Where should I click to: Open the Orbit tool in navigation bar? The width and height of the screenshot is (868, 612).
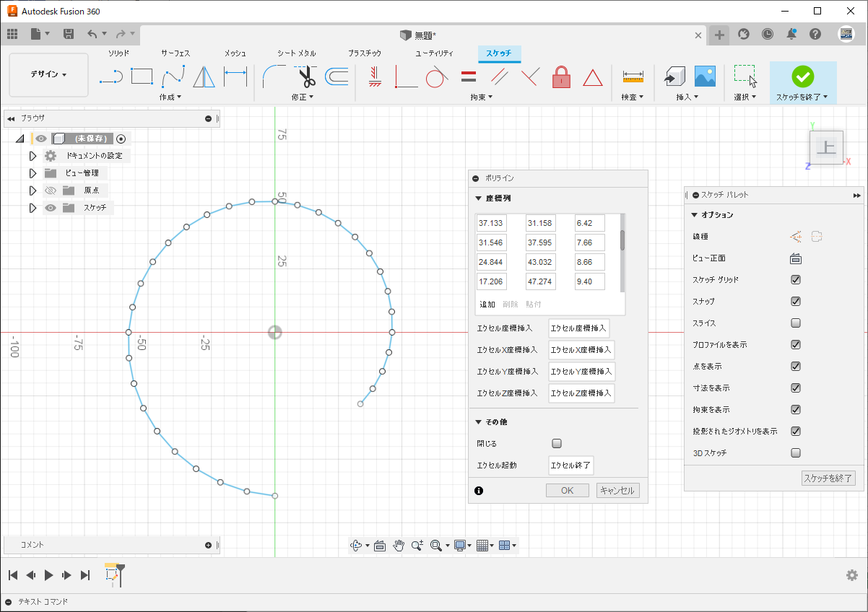click(x=356, y=546)
